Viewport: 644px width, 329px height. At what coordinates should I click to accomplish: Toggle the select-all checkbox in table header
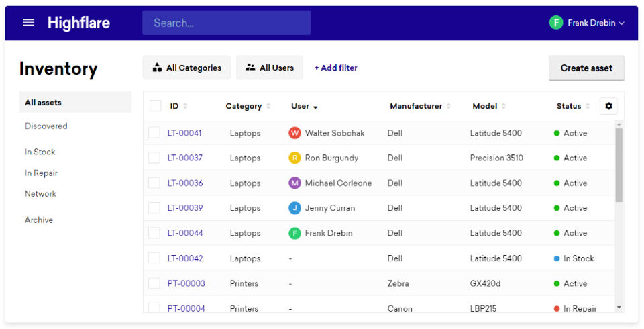coord(156,106)
